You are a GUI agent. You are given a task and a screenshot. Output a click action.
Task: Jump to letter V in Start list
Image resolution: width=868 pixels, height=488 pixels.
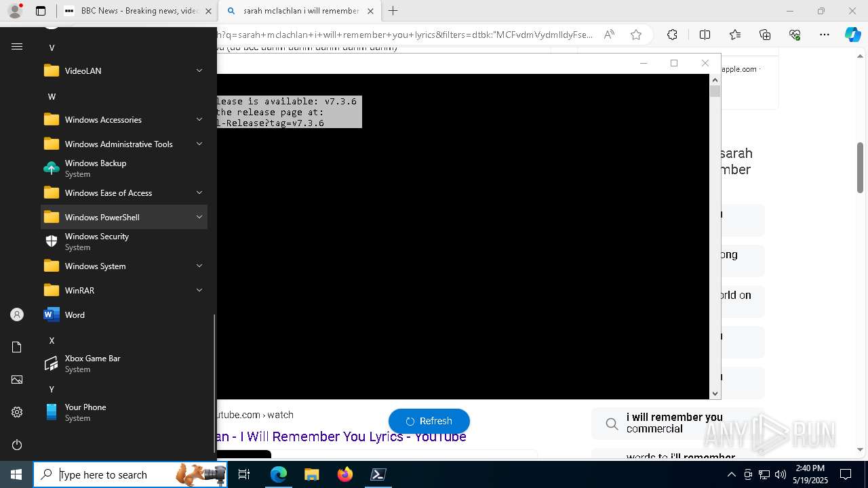52,47
